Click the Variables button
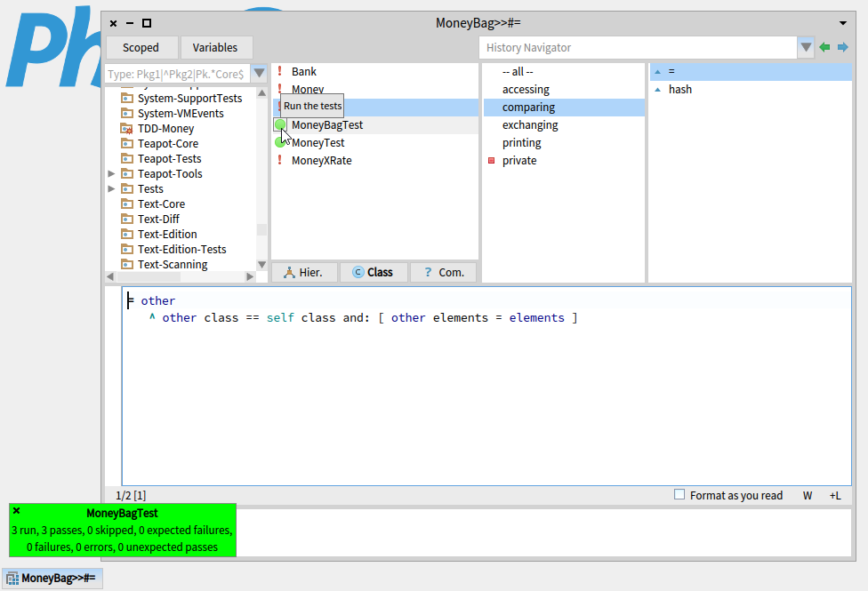Screen dimensions: 868x591 pyautogui.click(x=216, y=48)
